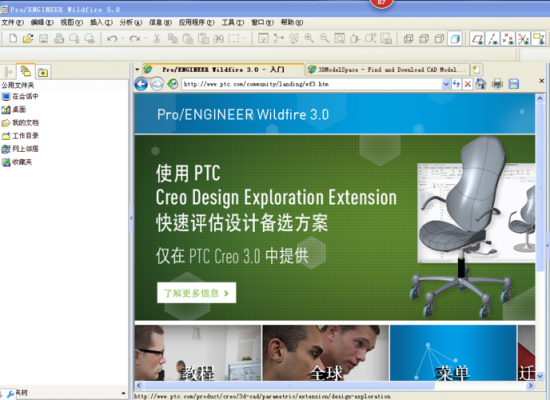This screenshot has width=550, height=400.
Task: Open the browser tab list dropdown arrow
Action: point(137,69)
